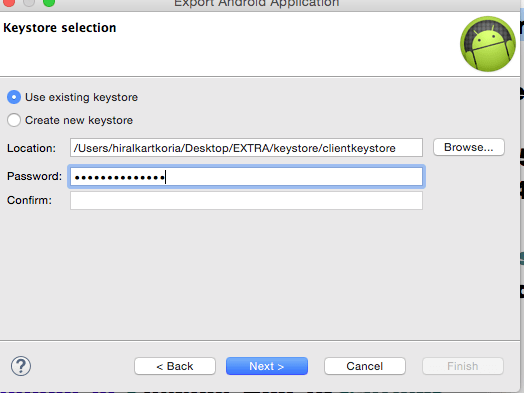Viewport: 524px width, 393px height.
Task: Open file chooser with Browse button
Action: 469,147
